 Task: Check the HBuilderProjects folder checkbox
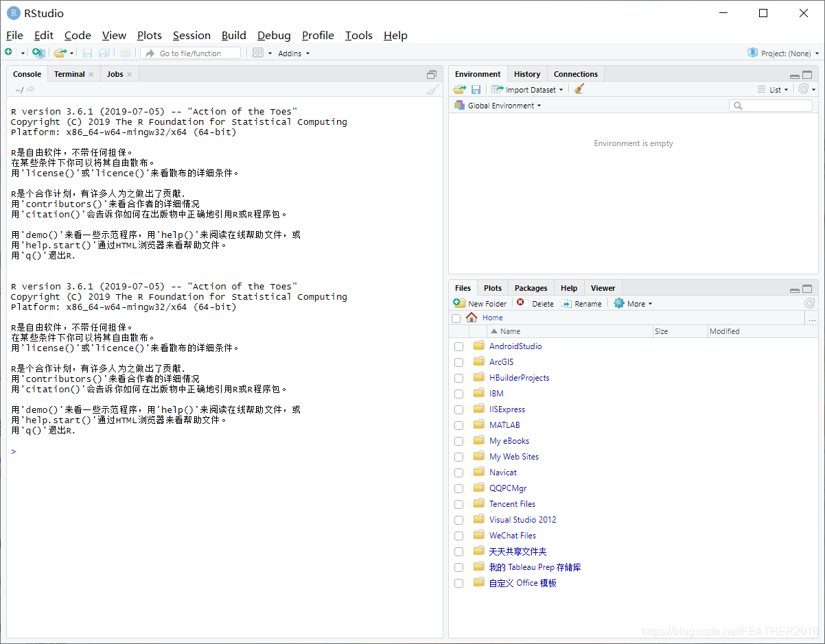[x=458, y=378]
